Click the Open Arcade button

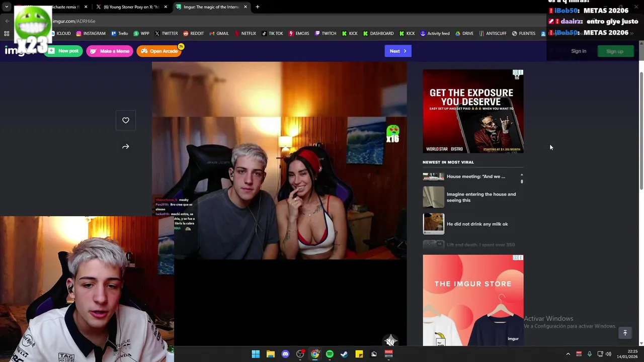pyautogui.click(x=159, y=51)
